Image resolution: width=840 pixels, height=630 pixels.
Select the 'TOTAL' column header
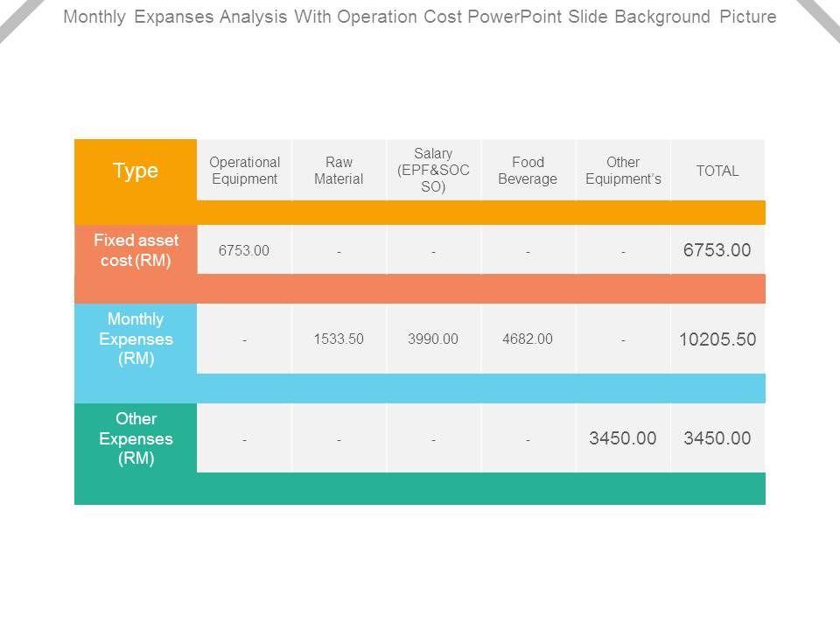coord(717,171)
